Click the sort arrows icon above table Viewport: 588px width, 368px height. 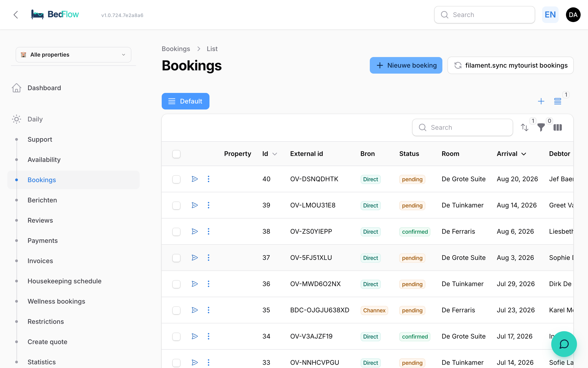525,127
